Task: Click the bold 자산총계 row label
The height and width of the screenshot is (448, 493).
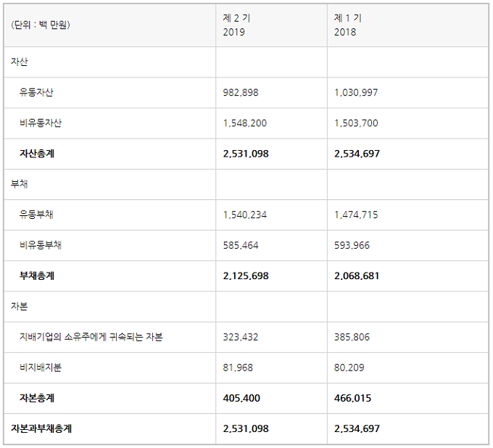Action: (37, 154)
